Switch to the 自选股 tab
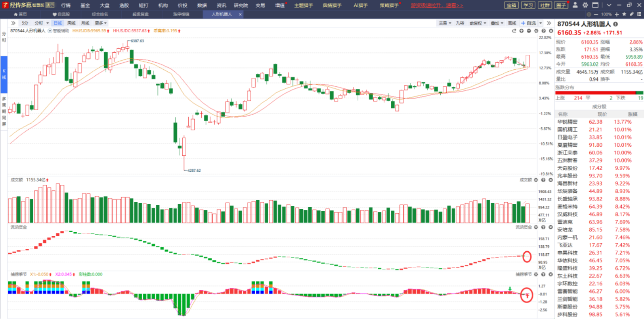The height and width of the screenshot is (319, 644). point(61,14)
